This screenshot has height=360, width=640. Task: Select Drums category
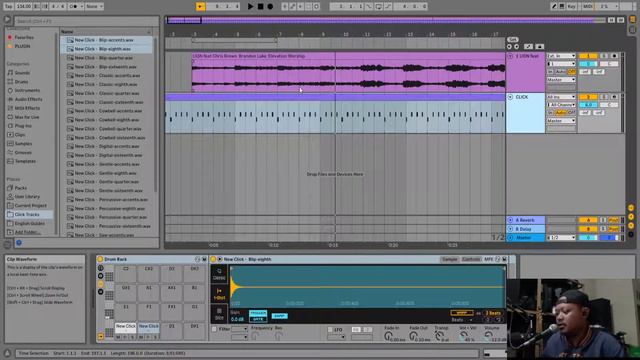(21, 82)
